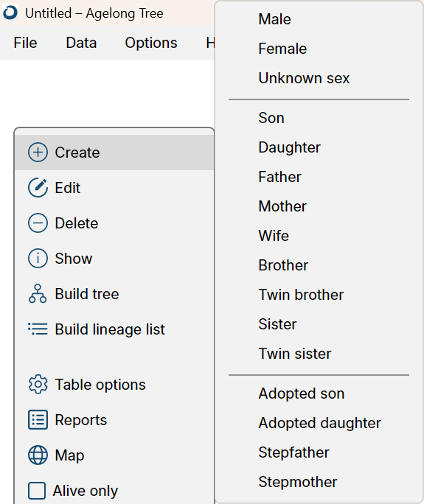The width and height of the screenshot is (424, 504).
Task: Click the Show info icon
Action: [38, 258]
